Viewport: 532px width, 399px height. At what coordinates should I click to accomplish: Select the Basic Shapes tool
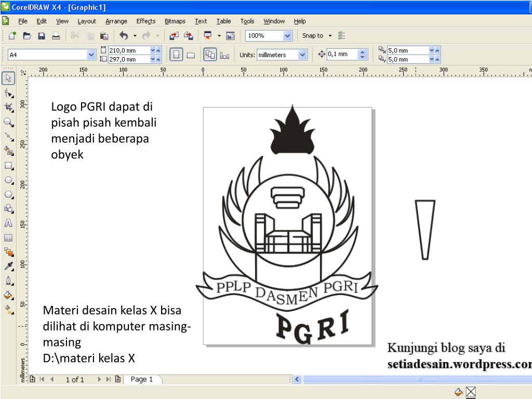pyautogui.click(x=8, y=209)
